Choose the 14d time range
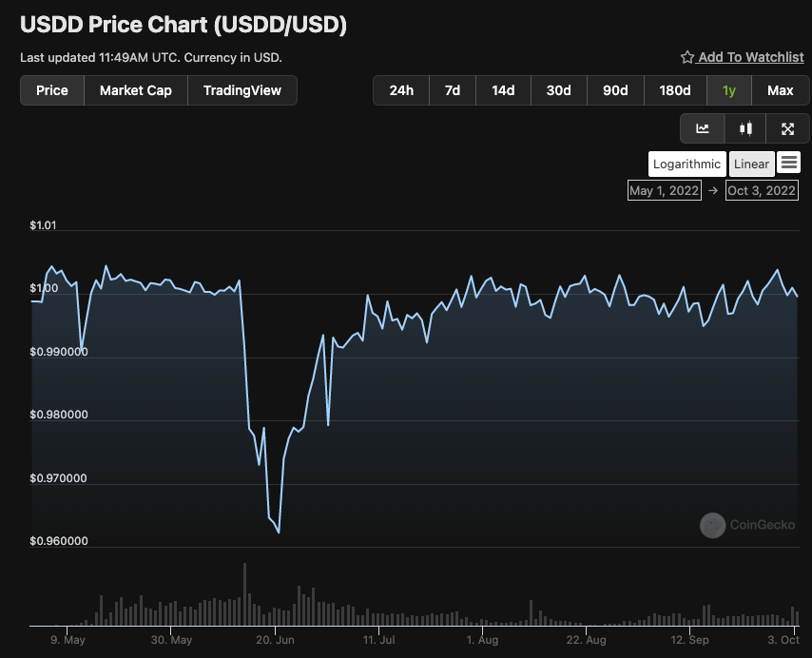Image resolution: width=812 pixels, height=658 pixels. click(503, 90)
